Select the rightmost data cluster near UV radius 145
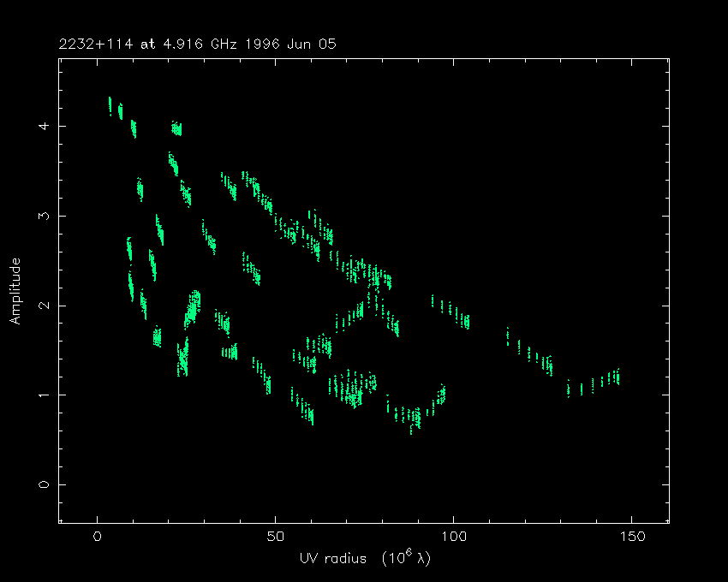The width and height of the screenshot is (728, 582). [x=616, y=376]
